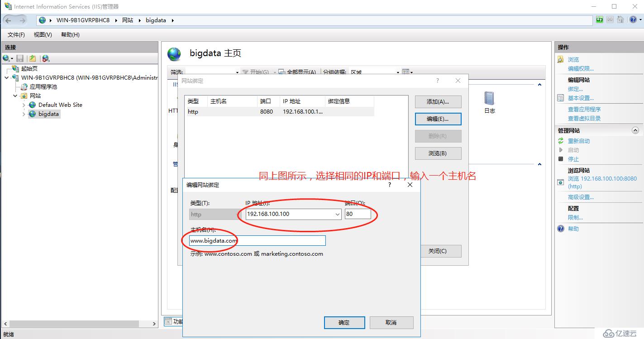Click 关闭(C) button in bindings dialog
Image resolution: width=644 pixels, height=339 pixels.
[x=438, y=251]
